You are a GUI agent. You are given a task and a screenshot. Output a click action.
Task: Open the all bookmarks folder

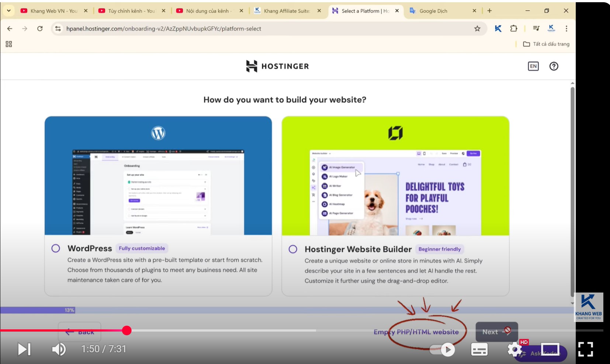pyautogui.click(x=546, y=44)
